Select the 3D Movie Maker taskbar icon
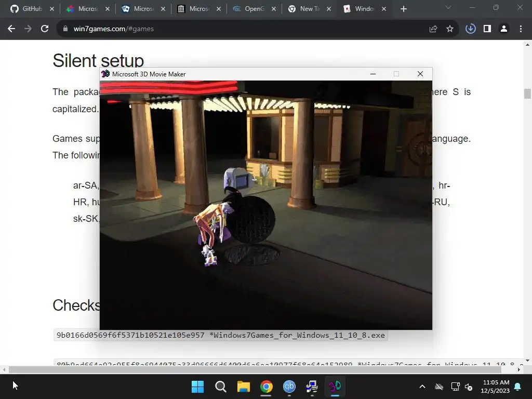The image size is (532, 399). coord(335,387)
